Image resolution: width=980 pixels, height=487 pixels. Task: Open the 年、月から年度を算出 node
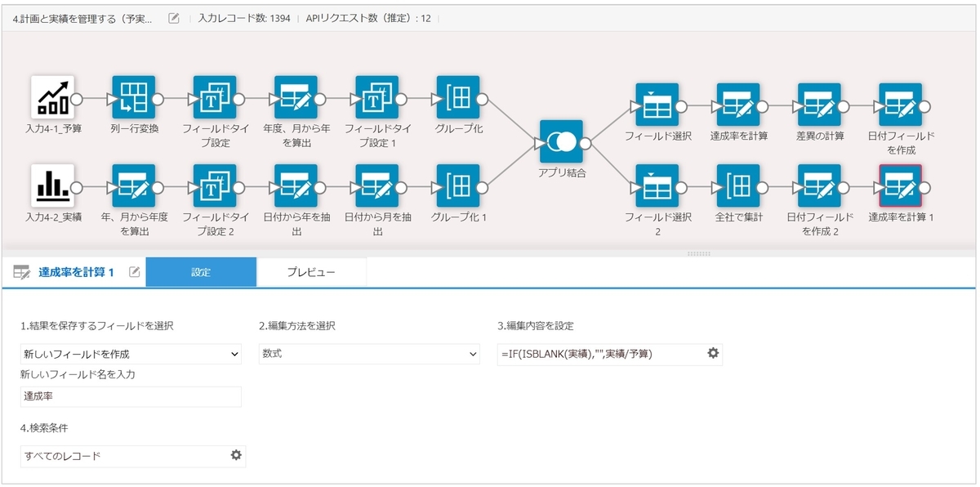(133, 185)
